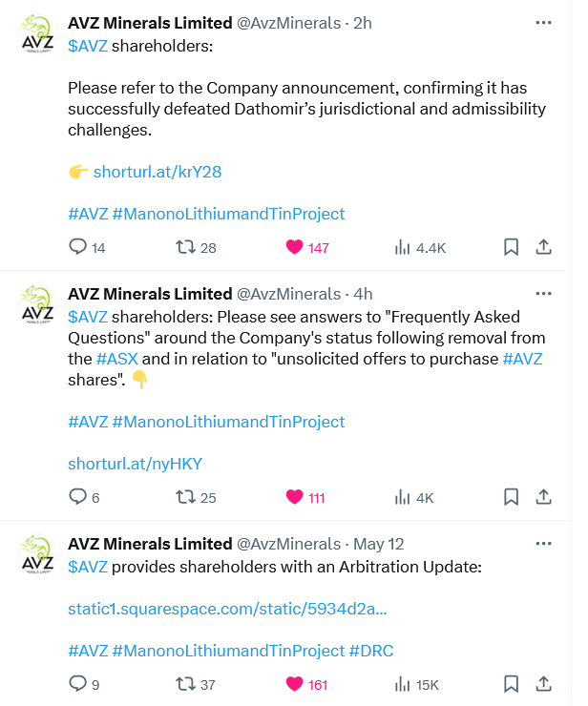
Task: Share the first AVZ tweet
Action: pyautogui.click(x=544, y=247)
